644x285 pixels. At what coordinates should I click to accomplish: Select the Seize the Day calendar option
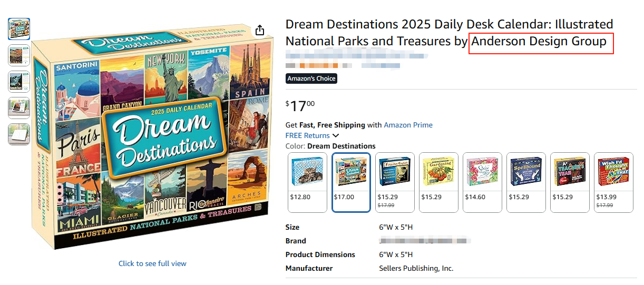pos(482,182)
